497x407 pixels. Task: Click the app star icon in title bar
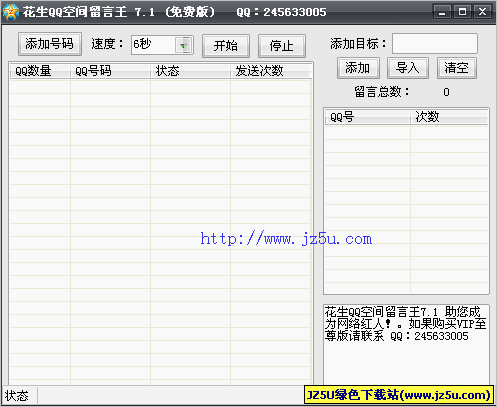click(x=11, y=12)
